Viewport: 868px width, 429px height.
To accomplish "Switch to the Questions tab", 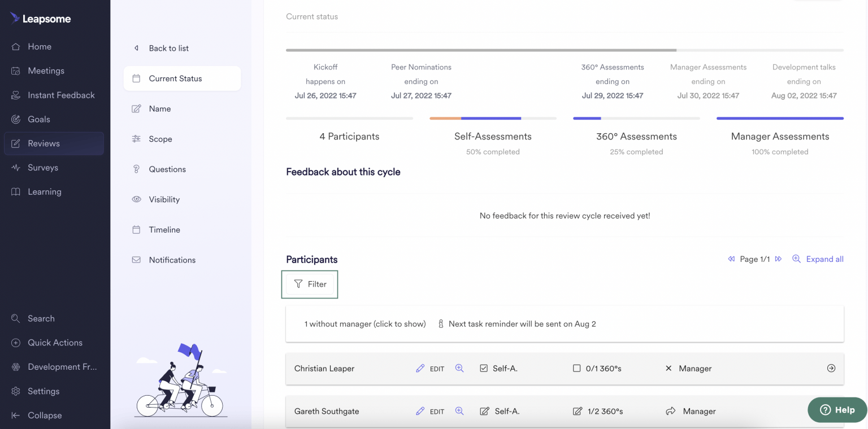I will tap(167, 169).
